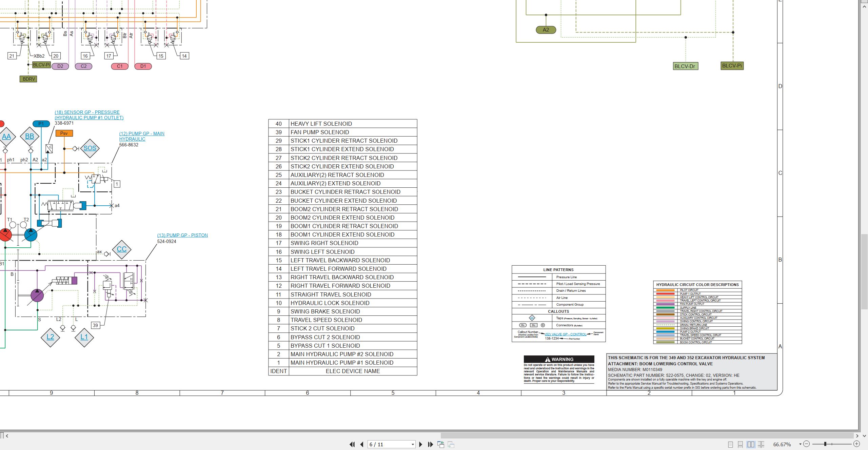The width and height of the screenshot is (868, 450).
Task: Click the blue P1 connector
Action: click(x=41, y=124)
